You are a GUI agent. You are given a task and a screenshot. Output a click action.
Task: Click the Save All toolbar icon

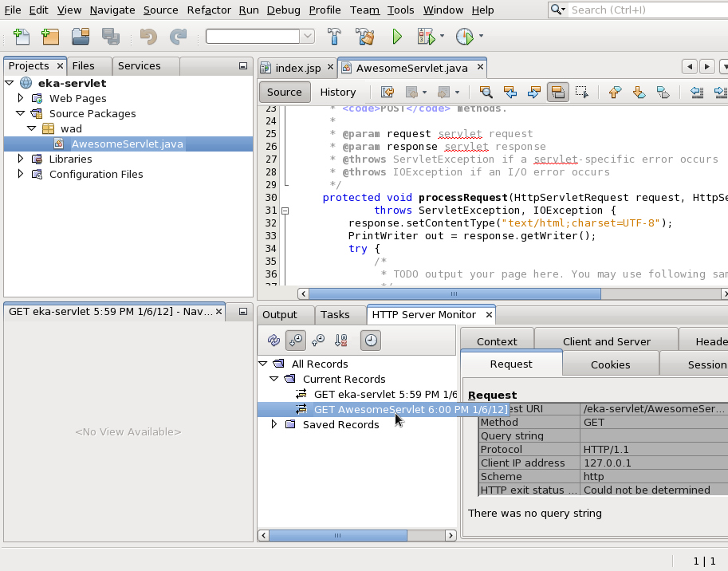click(111, 36)
